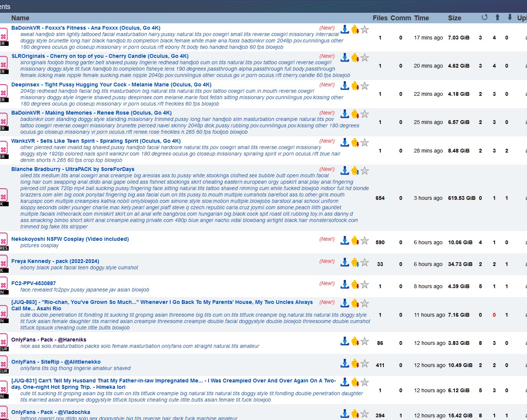527x420 pixels.
Task: Click the 'pictures' tag under Nekokoyoshi
Action: point(30,246)
